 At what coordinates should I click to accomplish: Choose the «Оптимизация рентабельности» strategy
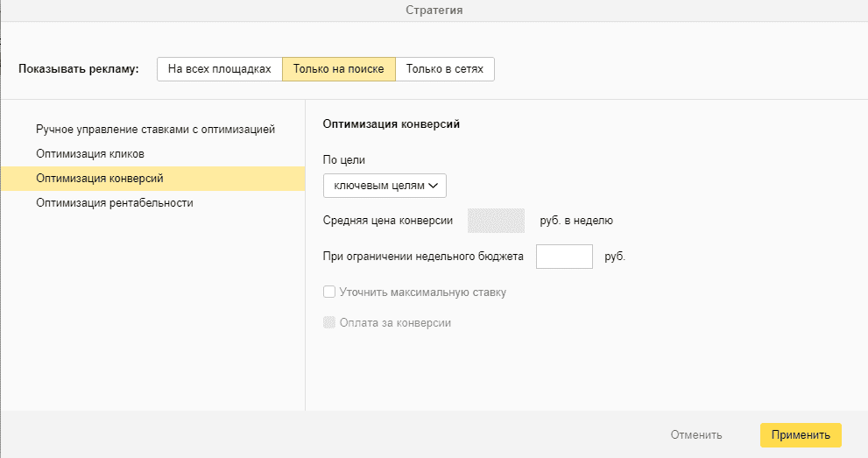tap(114, 203)
